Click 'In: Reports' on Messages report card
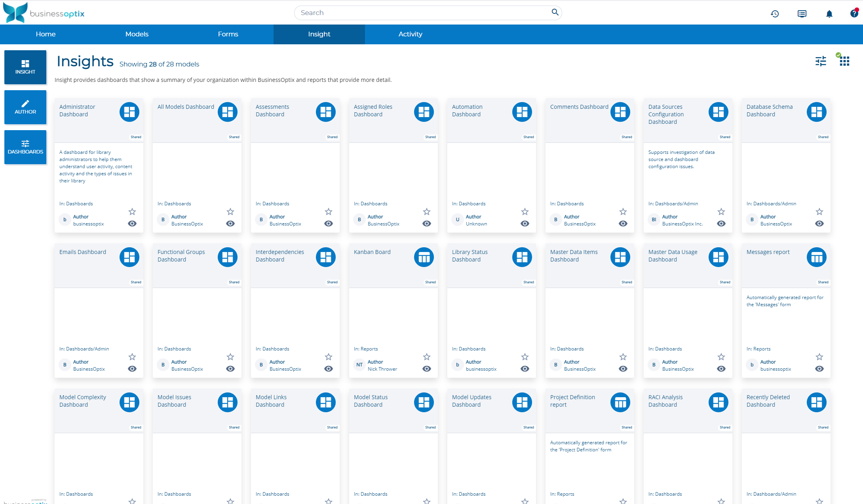The height and width of the screenshot is (504, 863). pyautogui.click(x=758, y=349)
